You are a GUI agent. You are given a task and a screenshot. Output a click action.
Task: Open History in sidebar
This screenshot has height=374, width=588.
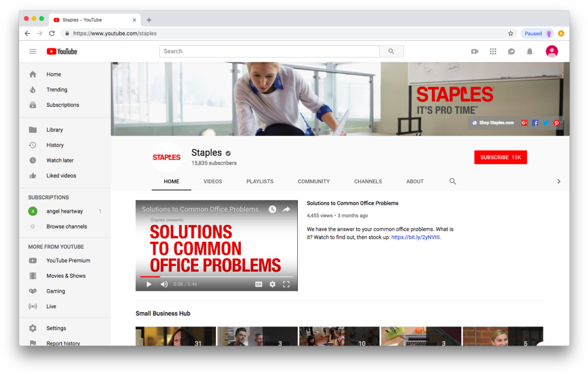pyautogui.click(x=65, y=145)
